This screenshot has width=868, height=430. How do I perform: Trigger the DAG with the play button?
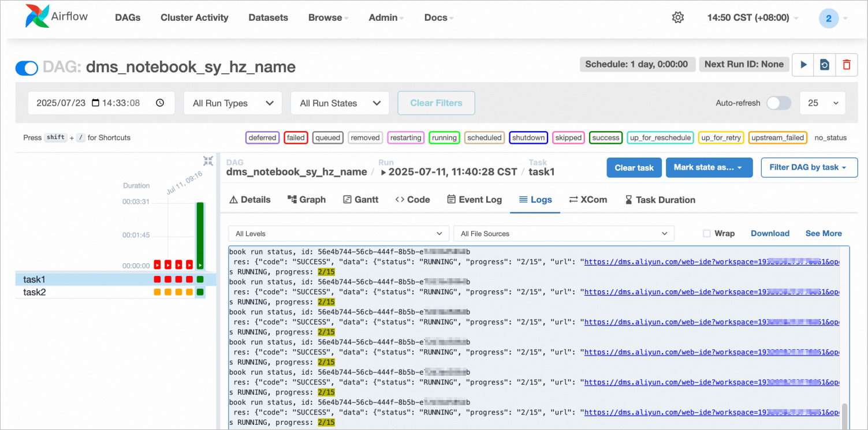(x=803, y=65)
